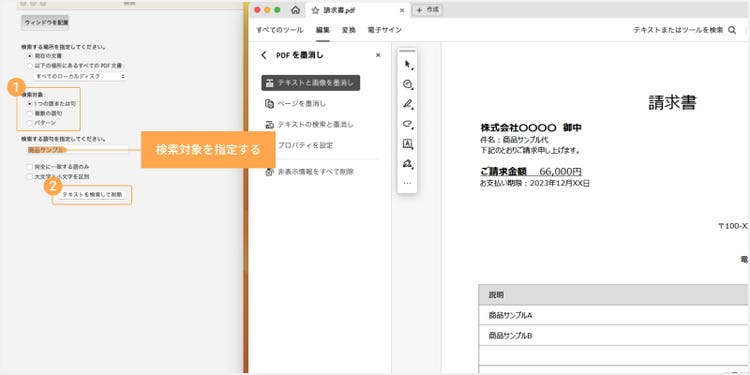Click the お支払い期限 line
This screenshot has height=375, width=750.
535,183
